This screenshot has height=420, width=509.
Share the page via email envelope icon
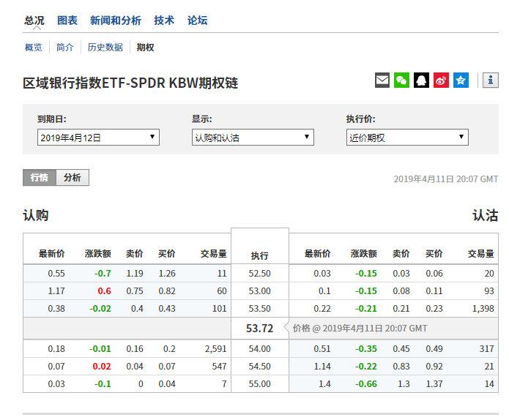(382, 80)
